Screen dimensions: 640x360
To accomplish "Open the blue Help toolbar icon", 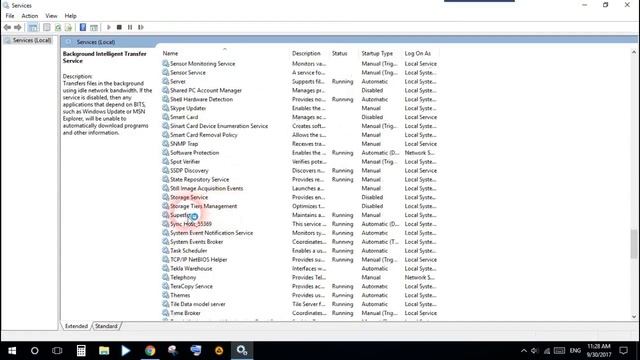I will tap(83, 27).
